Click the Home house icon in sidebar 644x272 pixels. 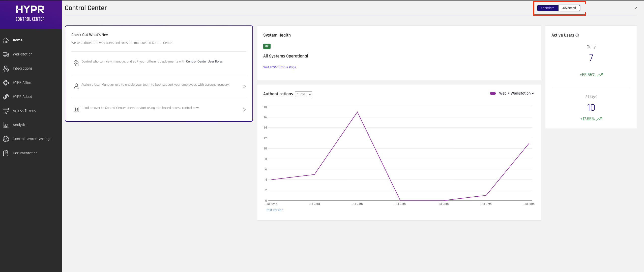point(6,40)
